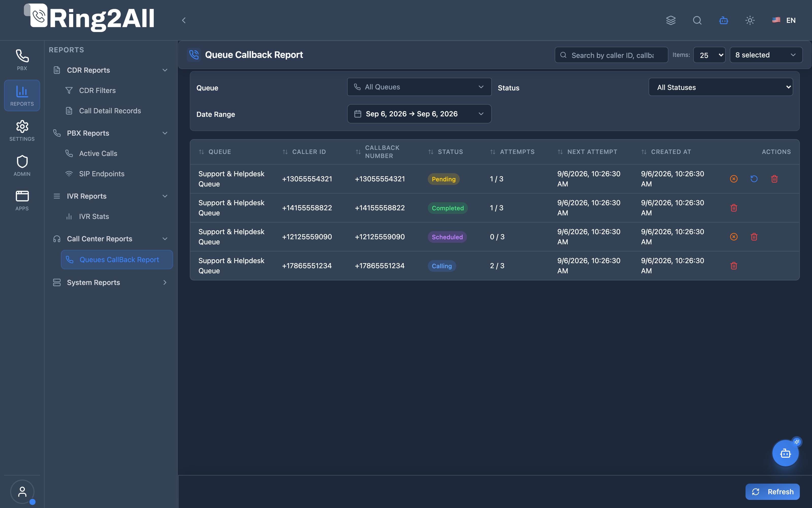Change Items per page from 25
This screenshot has height=508, width=812.
(709, 55)
